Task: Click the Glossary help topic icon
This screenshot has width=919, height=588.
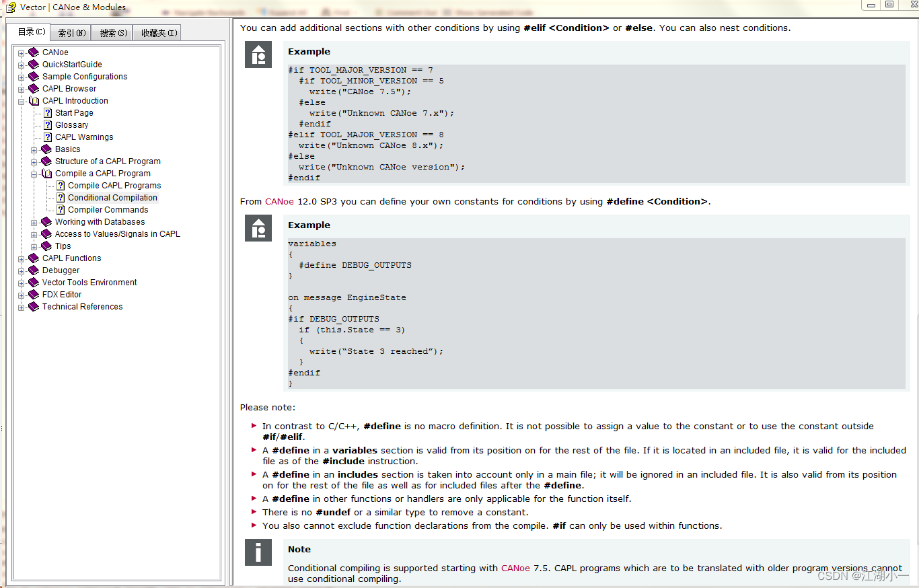Action: click(x=48, y=125)
